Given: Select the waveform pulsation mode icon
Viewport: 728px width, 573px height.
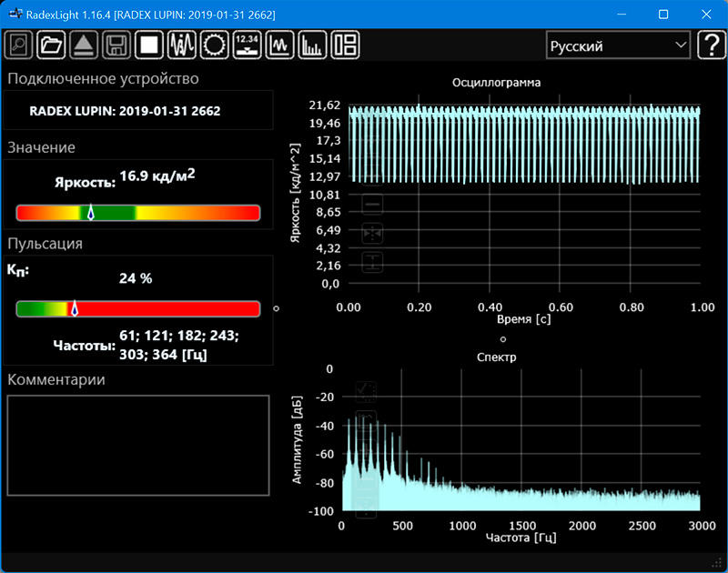Looking at the screenshot, I should click(182, 45).
